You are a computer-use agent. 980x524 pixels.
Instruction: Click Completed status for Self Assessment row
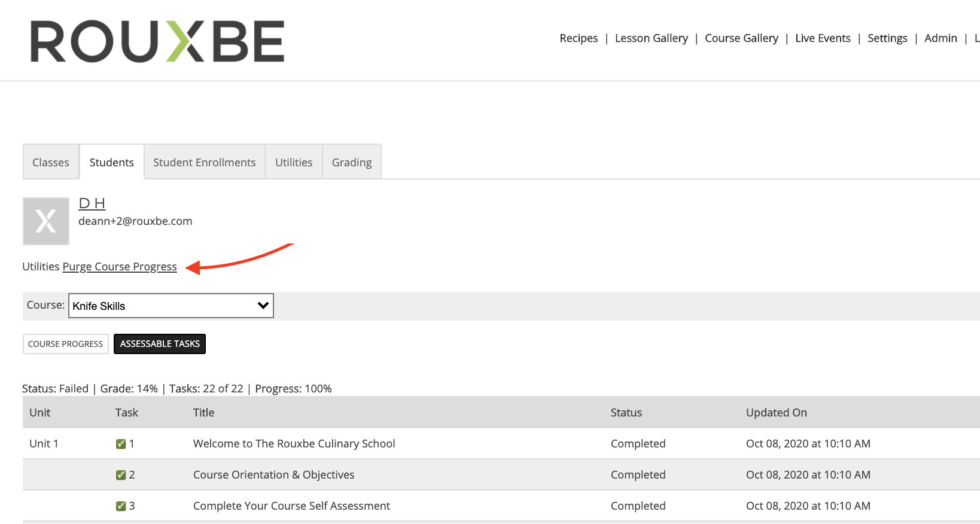638,506
